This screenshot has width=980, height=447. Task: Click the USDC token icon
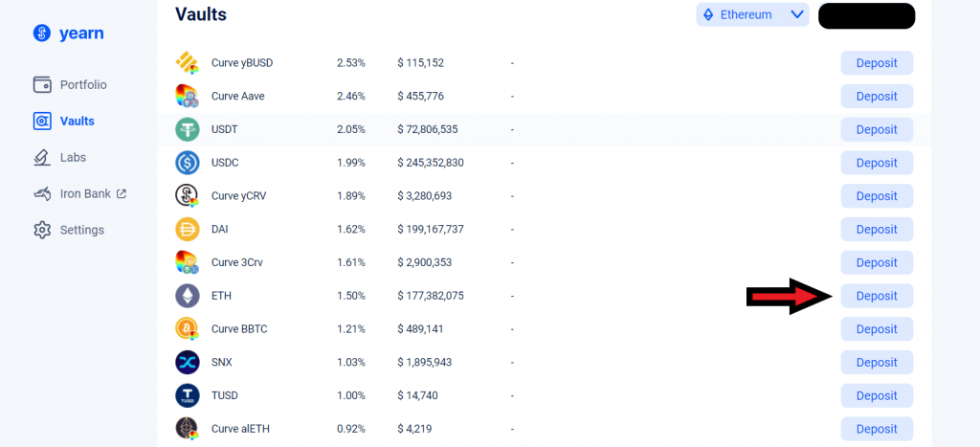click(x=187, y=163)
